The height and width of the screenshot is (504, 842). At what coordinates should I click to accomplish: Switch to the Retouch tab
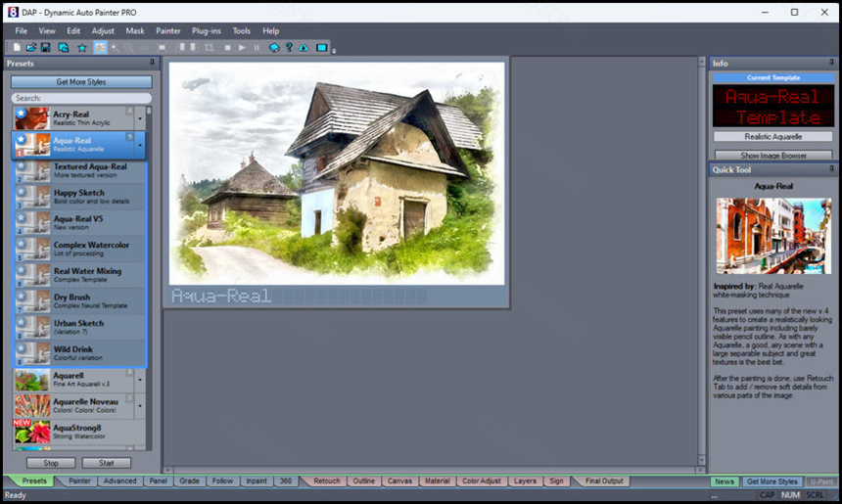click(326, 481)
